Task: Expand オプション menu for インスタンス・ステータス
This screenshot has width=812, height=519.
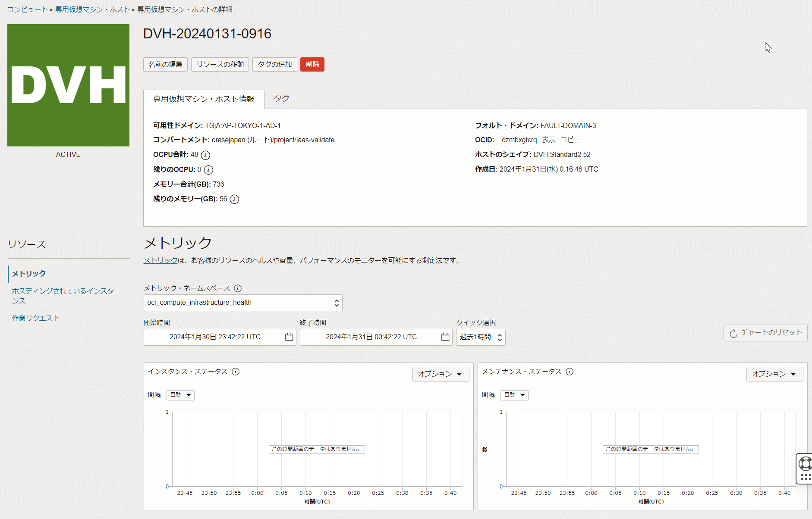Action: point(440,374)
